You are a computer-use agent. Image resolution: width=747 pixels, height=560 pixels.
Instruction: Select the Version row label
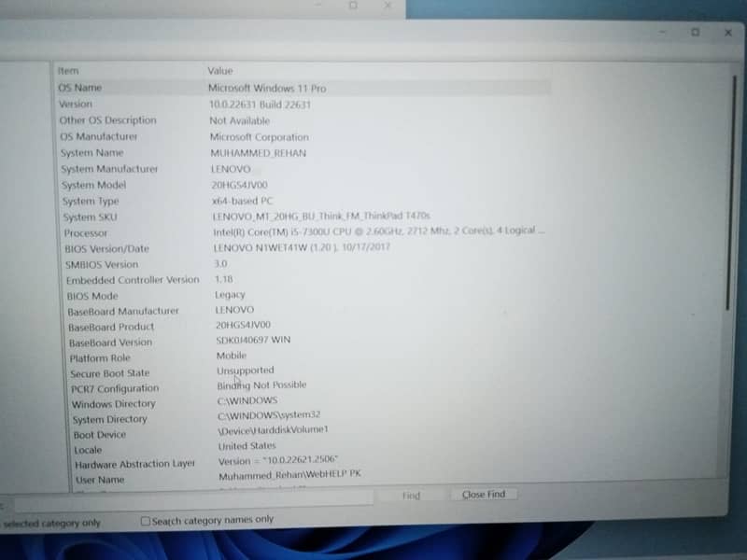[76, 104]
